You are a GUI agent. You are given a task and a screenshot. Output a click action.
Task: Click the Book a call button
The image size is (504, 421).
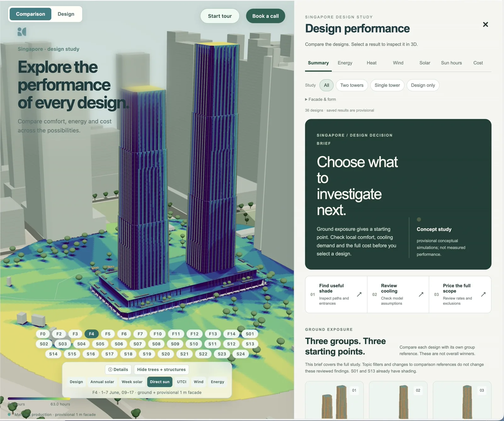click(266, 16)
